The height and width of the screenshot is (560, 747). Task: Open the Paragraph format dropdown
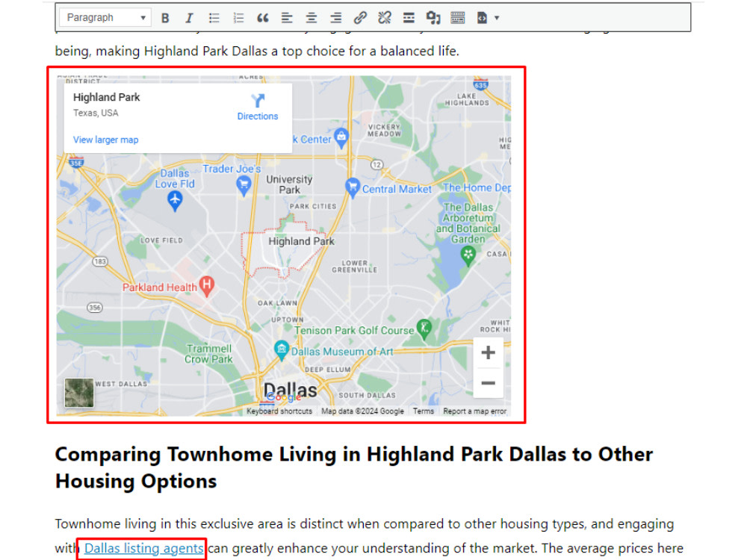click(105, 18)
